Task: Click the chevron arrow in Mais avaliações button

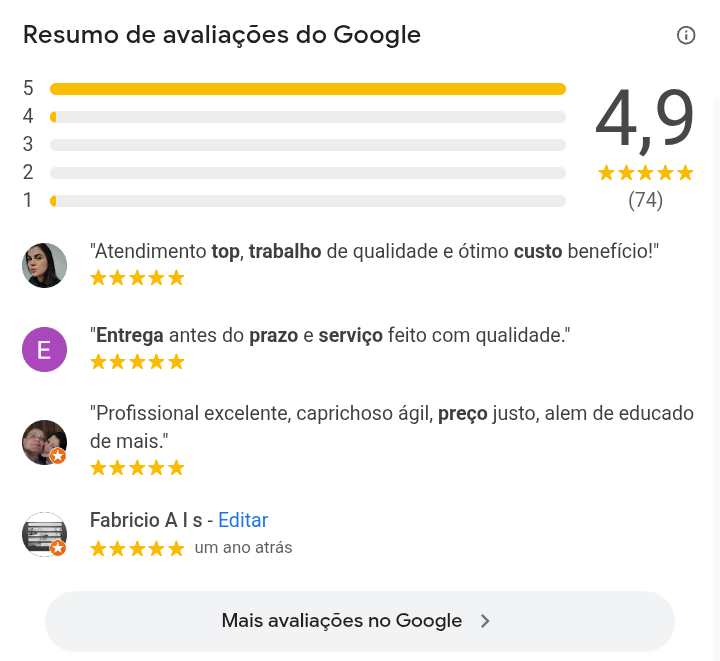Action: tap(485, 621)
